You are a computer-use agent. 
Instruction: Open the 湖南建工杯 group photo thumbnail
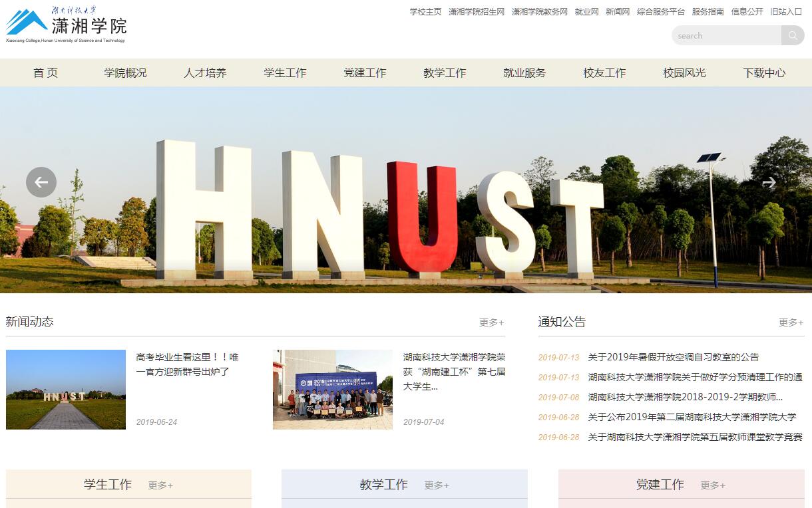pyautogui.click(x=333, y=390)
